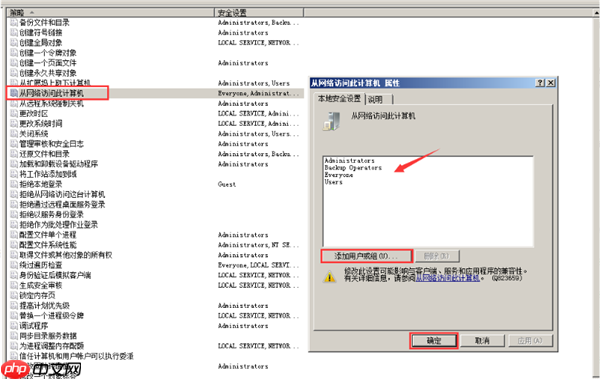Click the icon beside 关闭系统 policy
The width and height of the screenshot is (600, 379).
[x=14, y=134]
